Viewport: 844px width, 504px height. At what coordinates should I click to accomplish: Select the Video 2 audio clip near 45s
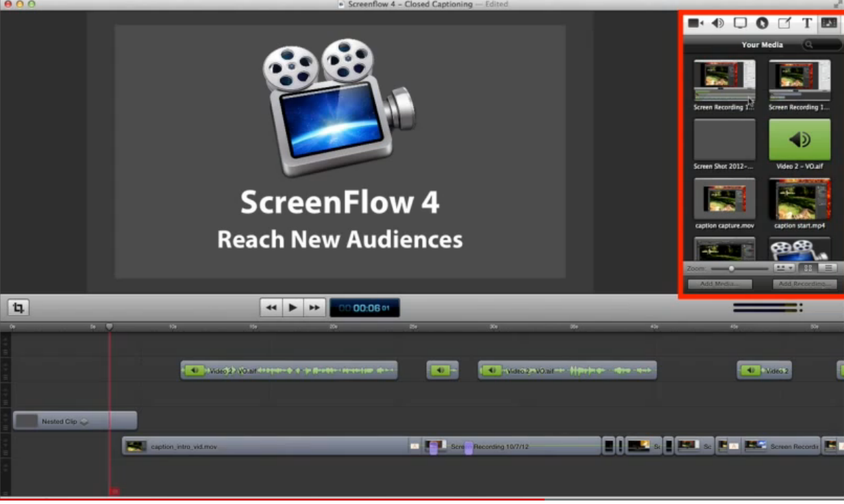(x=765, y=370)
